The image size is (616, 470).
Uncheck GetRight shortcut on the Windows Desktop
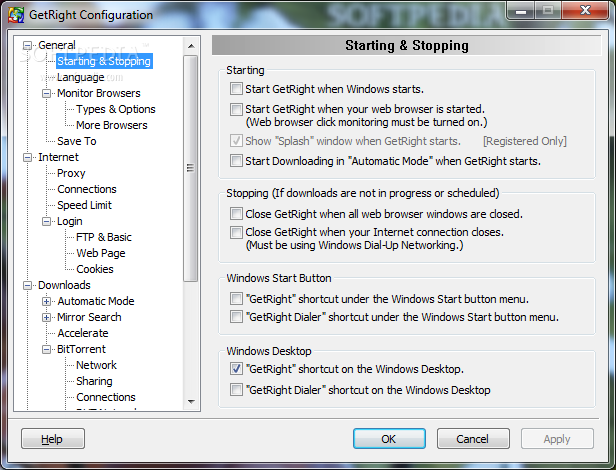click(236, 368)
